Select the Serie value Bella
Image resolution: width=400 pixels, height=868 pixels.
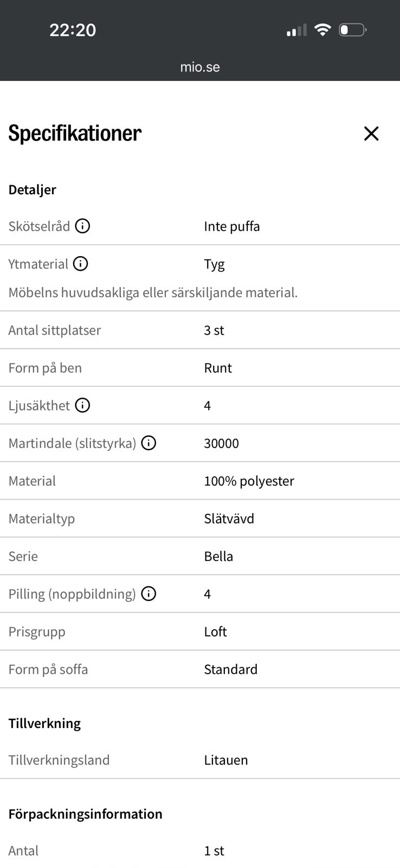(x=218, y=557)
